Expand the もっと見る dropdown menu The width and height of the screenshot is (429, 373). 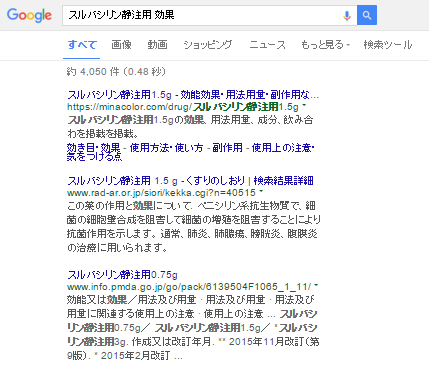click(325, 45)
